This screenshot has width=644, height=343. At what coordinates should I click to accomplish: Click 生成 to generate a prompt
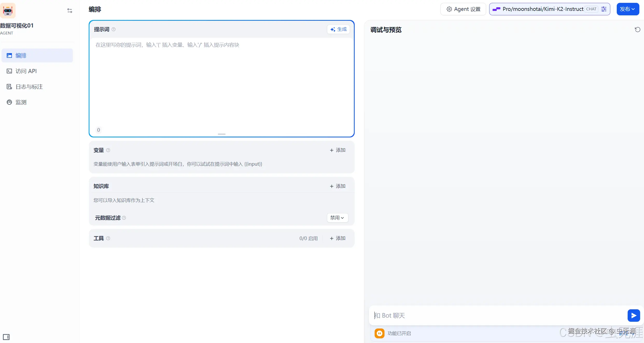[338, 29]
